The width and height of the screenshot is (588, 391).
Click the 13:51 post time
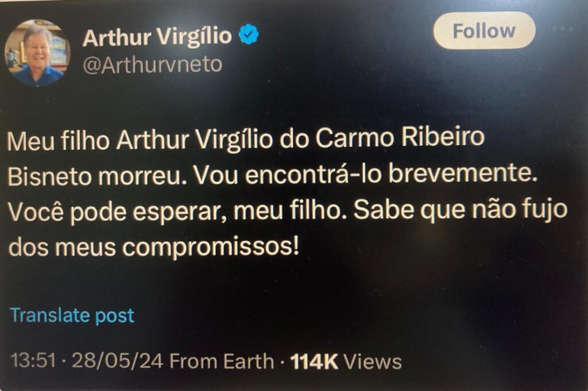click(x=33, y=361)
